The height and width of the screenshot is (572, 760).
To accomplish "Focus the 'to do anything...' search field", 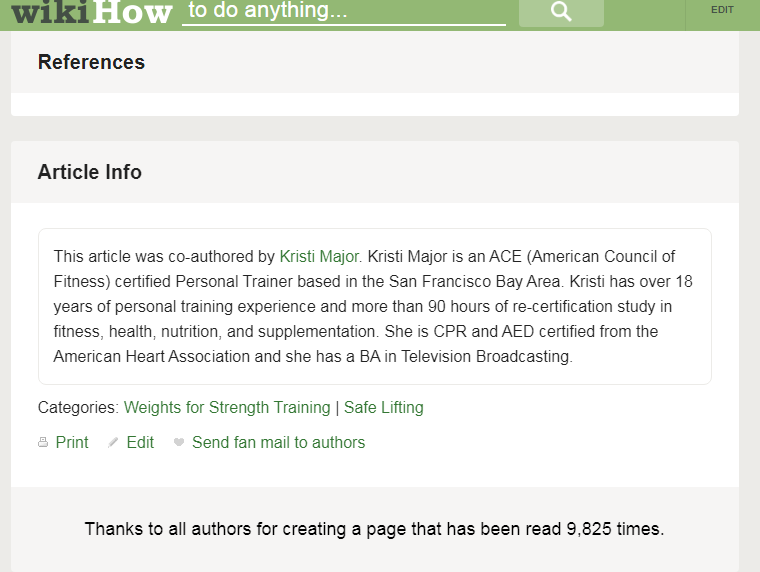I will [344, 12].
